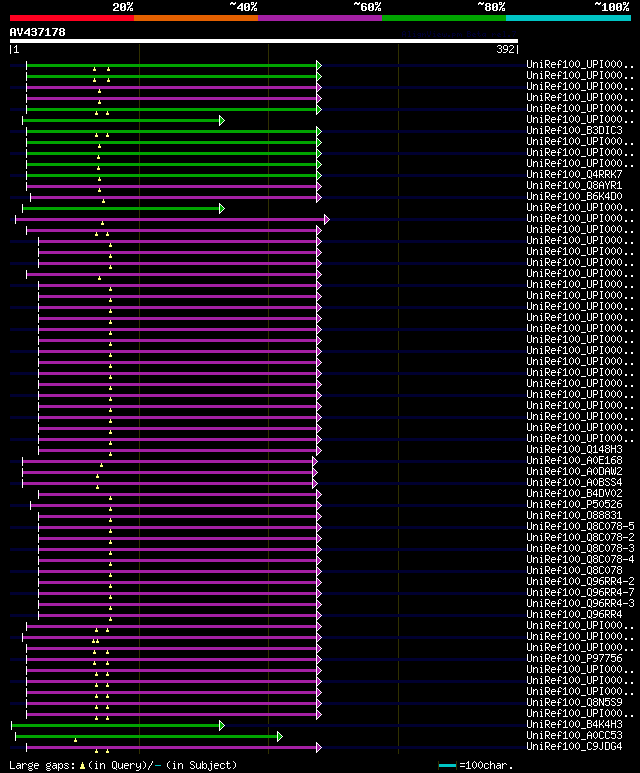
Task: Click the white query sequence bar
Action: coord(264,41)
